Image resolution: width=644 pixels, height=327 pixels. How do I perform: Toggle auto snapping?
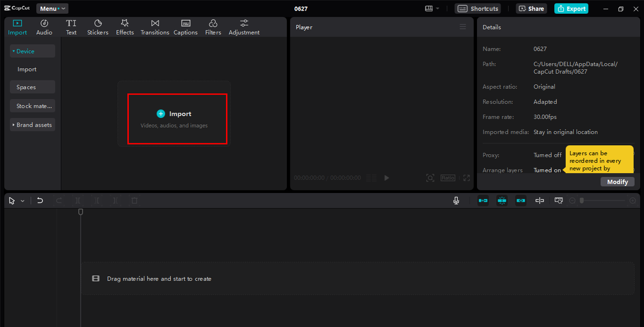click(502, 201)
